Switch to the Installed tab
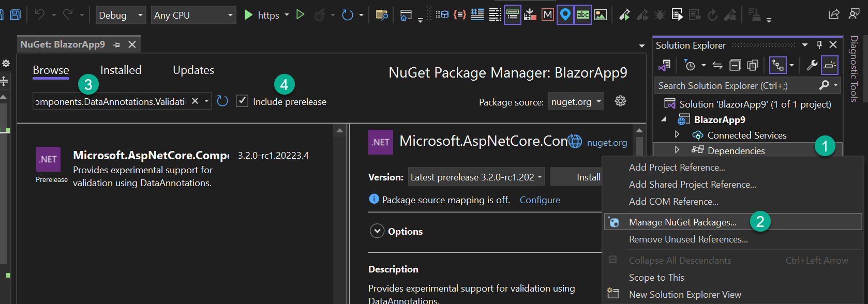Image resolution: width=868 pixels, height=304 pixels. tap(121, 70)
